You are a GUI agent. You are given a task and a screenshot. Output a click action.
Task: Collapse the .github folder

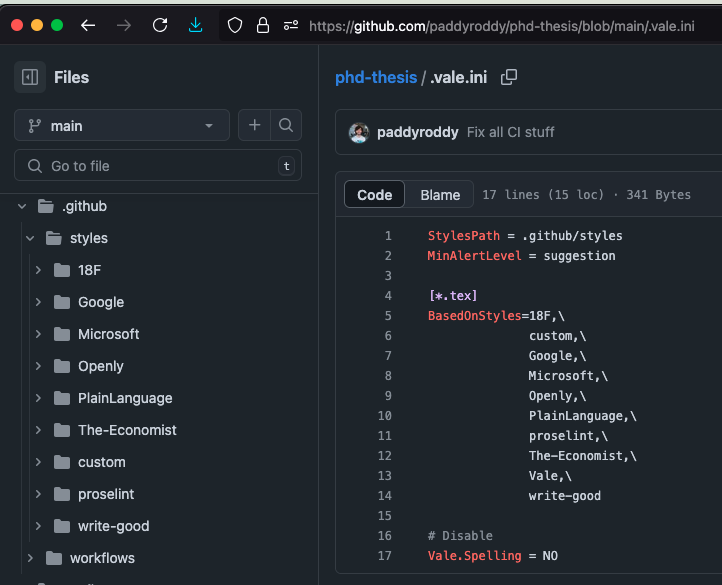pos(22,206)
